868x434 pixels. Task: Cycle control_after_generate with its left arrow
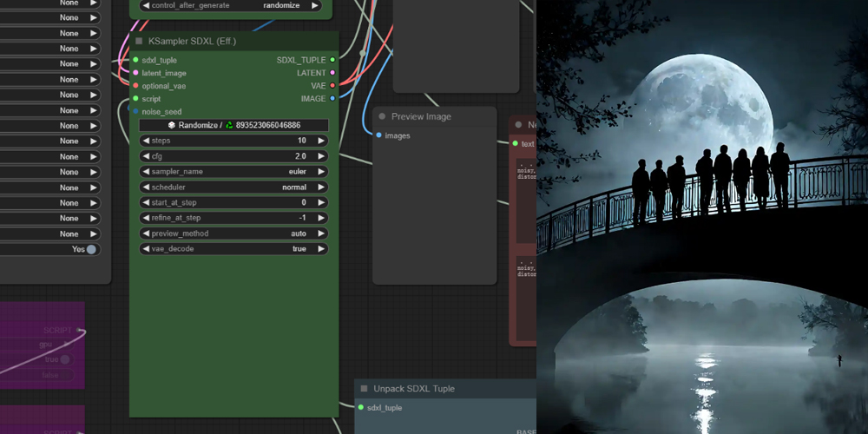click(x=146, y=5)
